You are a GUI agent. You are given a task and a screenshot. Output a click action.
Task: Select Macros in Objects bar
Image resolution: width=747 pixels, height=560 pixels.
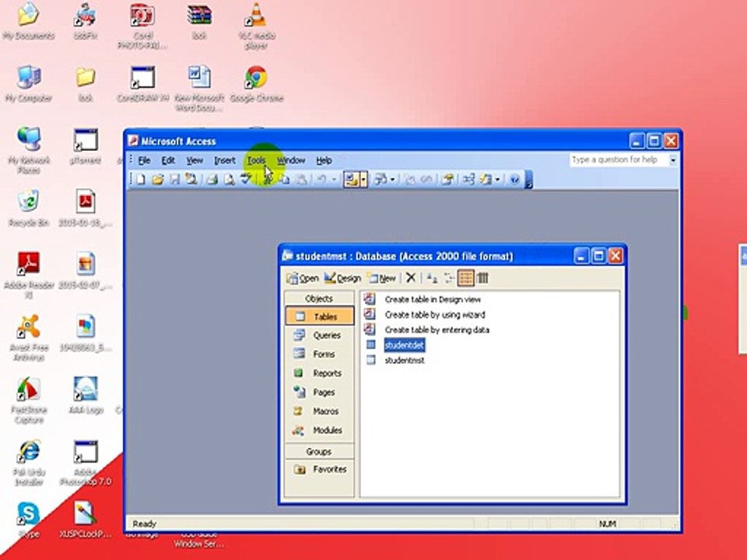click(x=320, y=411)
